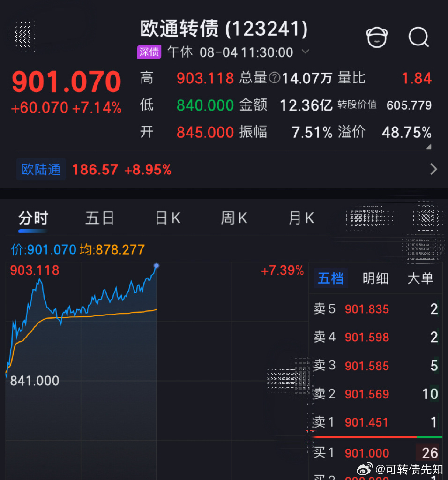448x480 pixels.
Task: Select the 五档 order book tab
Action: click(x=330, y=278)
